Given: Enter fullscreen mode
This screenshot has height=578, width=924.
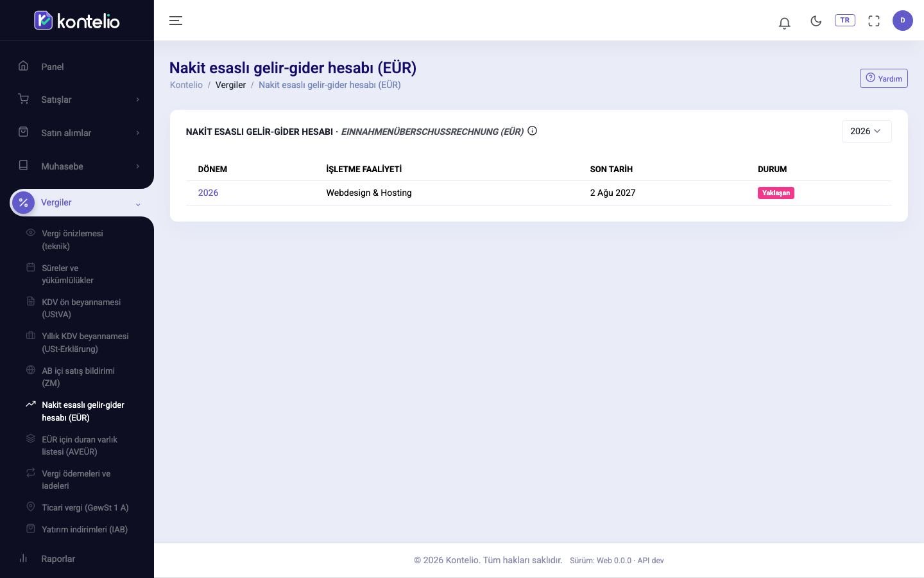Looking at the screenshot, I should pyautogui.click(x=874, y=21).
